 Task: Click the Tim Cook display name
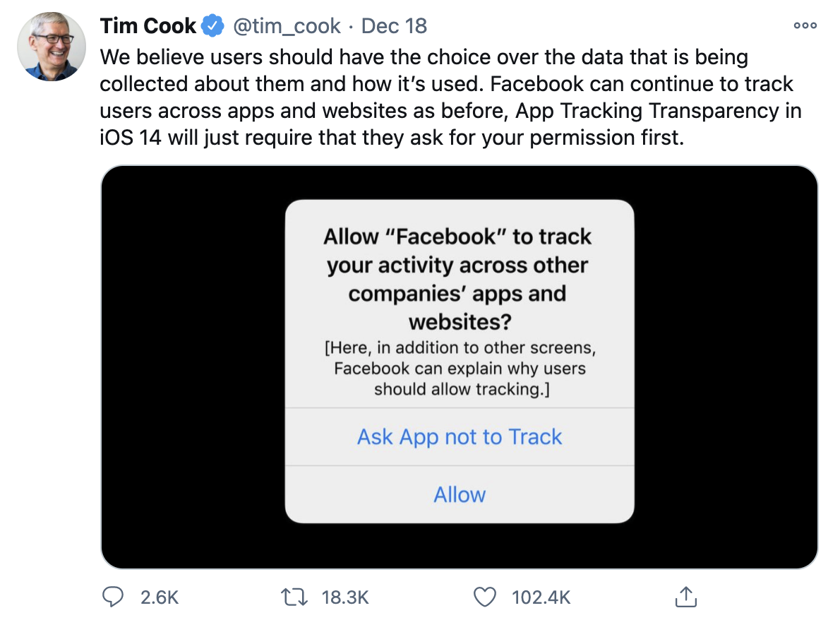148,27
